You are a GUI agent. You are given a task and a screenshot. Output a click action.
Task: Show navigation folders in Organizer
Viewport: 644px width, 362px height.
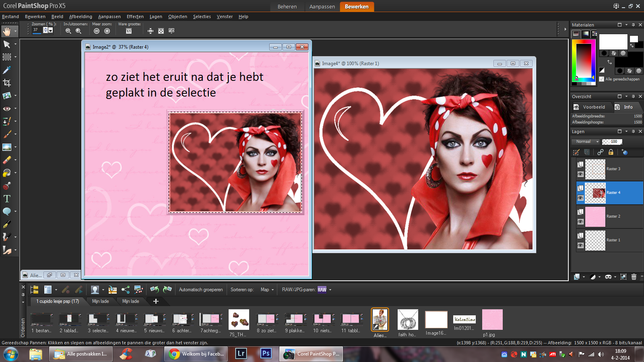coord(35,290)
